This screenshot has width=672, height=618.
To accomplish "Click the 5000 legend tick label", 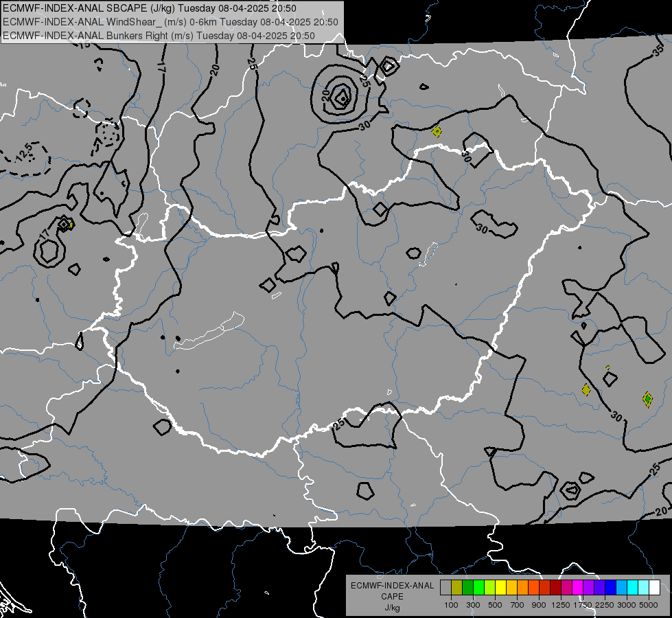I will [x=649, y=605].
